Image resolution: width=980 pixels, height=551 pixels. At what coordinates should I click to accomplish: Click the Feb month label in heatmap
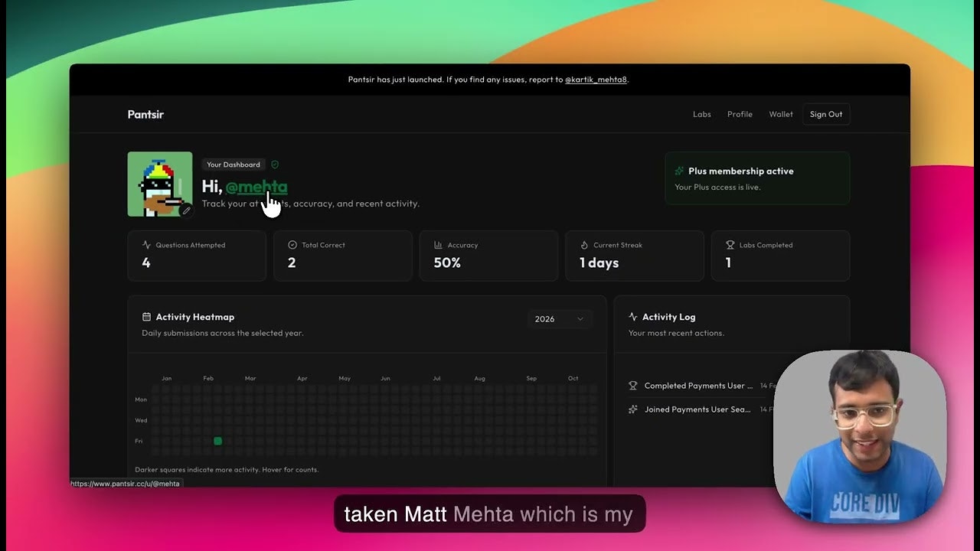pos(208,378)
